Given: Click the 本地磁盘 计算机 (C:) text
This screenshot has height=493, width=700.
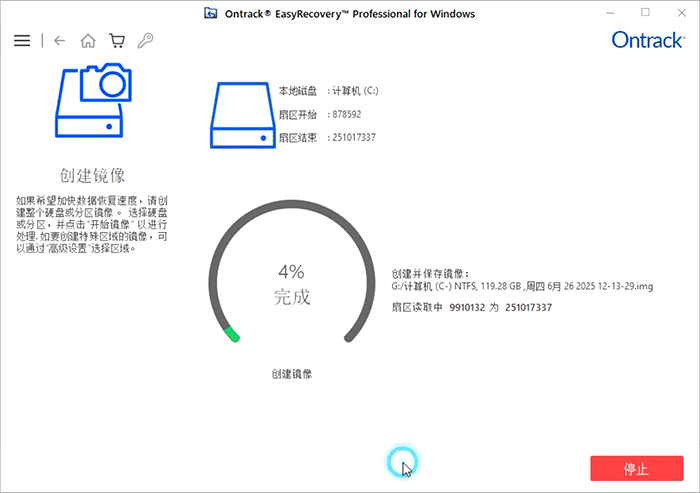Looking at the screenshot, I should pos(329,91).
